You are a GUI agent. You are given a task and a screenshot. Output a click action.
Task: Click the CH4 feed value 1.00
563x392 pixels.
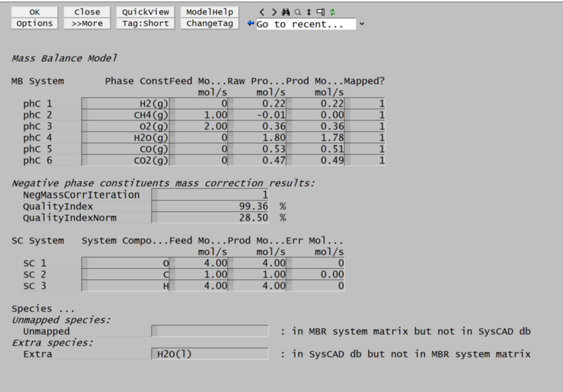coord(199,115)
